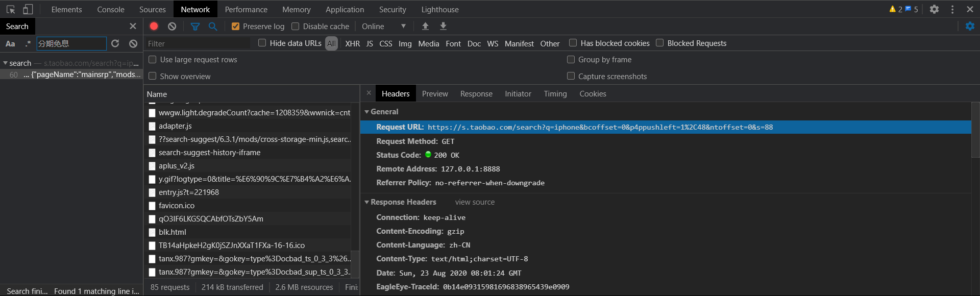The image size is (980, 296).
Task: Click file icon of favicon.ico
Action: 152,206
